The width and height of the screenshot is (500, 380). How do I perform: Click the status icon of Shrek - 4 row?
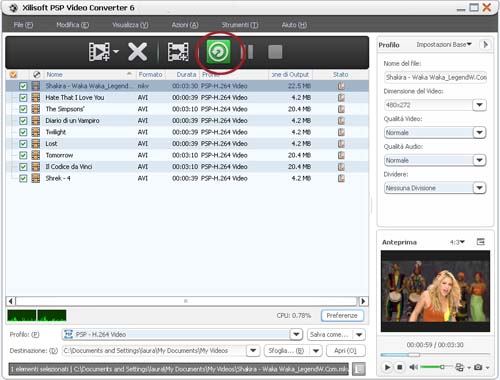(341, 178)
